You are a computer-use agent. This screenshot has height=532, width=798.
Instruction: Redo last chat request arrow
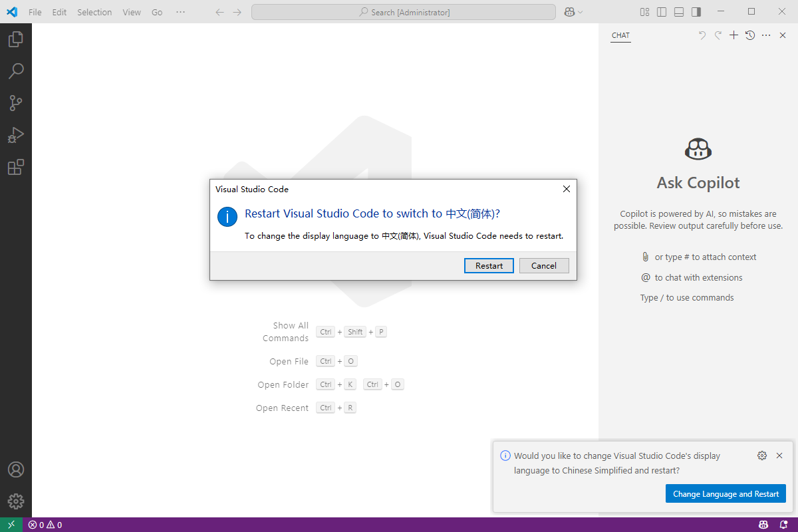coord(718,35)
